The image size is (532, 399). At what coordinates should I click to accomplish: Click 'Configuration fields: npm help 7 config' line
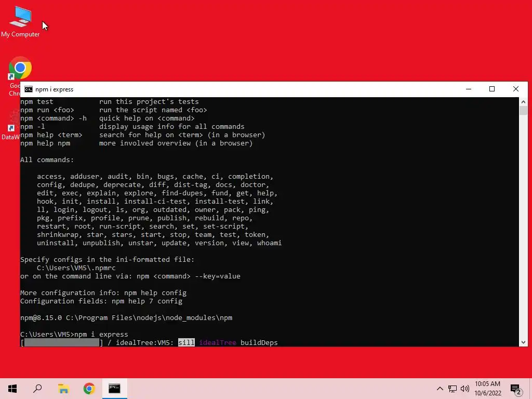pos(101,301)
